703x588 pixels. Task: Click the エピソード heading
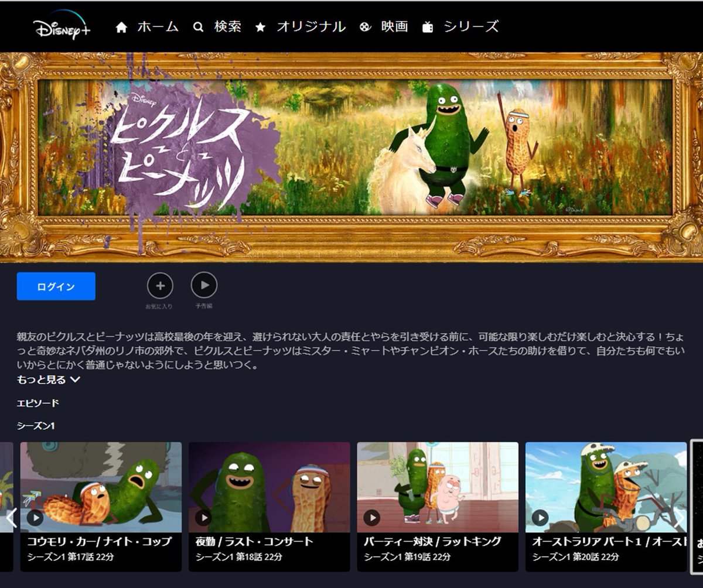[38, 403]
